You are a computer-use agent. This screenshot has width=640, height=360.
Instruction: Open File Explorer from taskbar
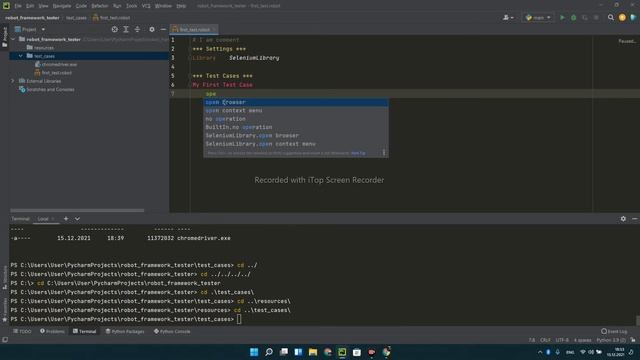[313, 352]
